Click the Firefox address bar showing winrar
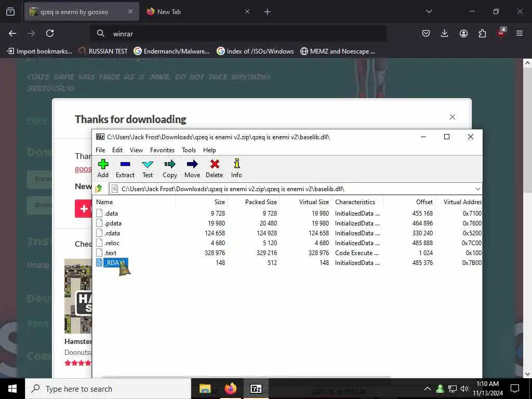532x399 pixels. [x=238, y=33]
